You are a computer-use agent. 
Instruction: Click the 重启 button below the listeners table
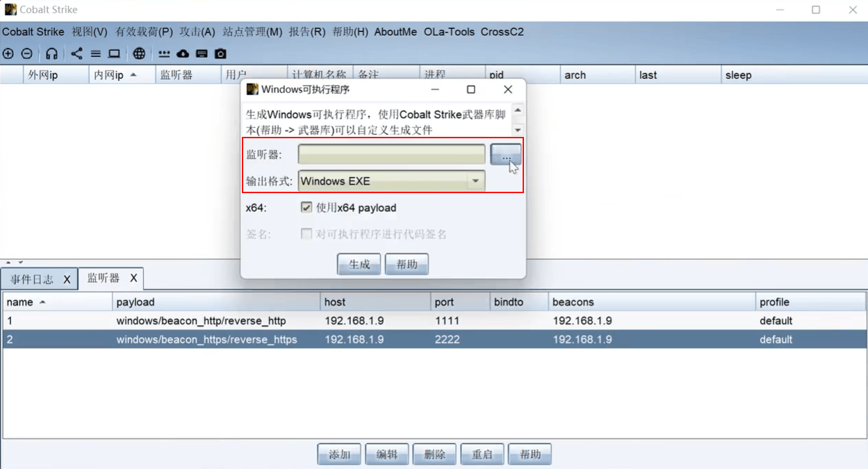click(482, 454)
